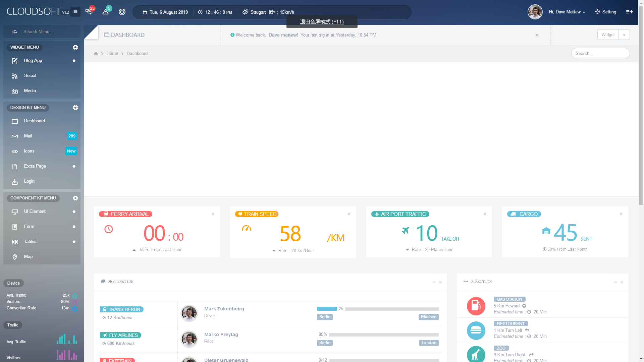Click the Gas Station fuel pump icon
This screenshot has height=362, width=644.
point(476,306)
